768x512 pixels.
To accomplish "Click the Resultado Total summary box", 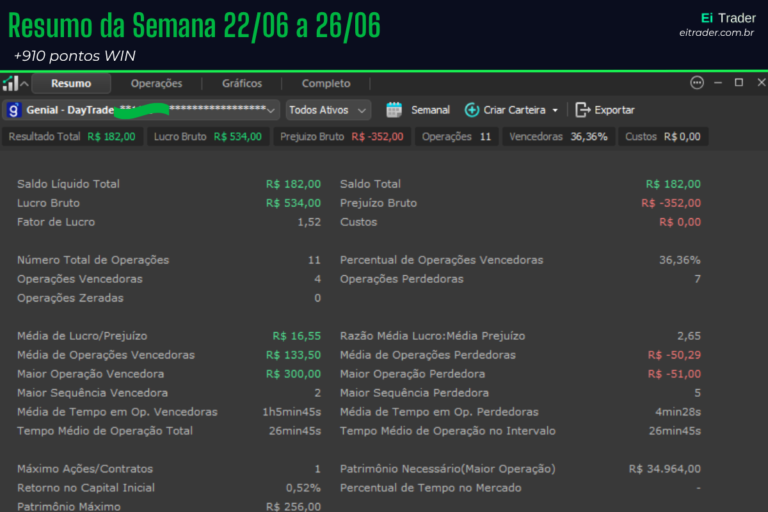I will [72, 137].
